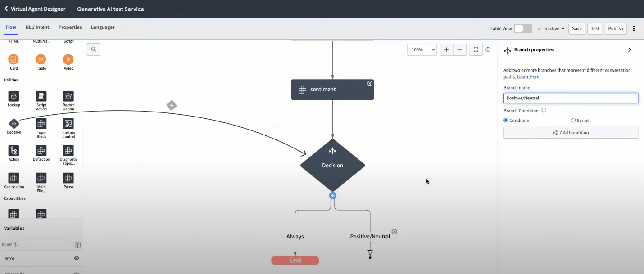Screen dimensions: 644x274
Task: Add an Input variable
Action: [77, 245]
